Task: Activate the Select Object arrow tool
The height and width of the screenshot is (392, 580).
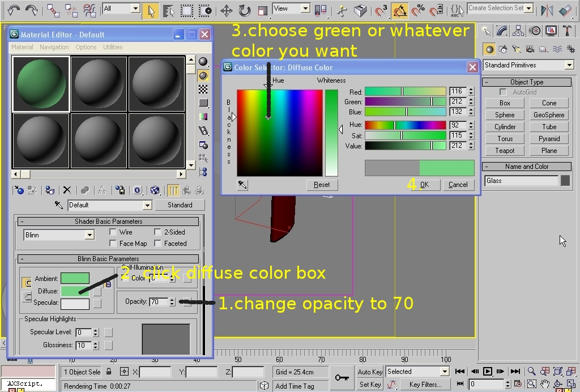Action: pos(151,11)
